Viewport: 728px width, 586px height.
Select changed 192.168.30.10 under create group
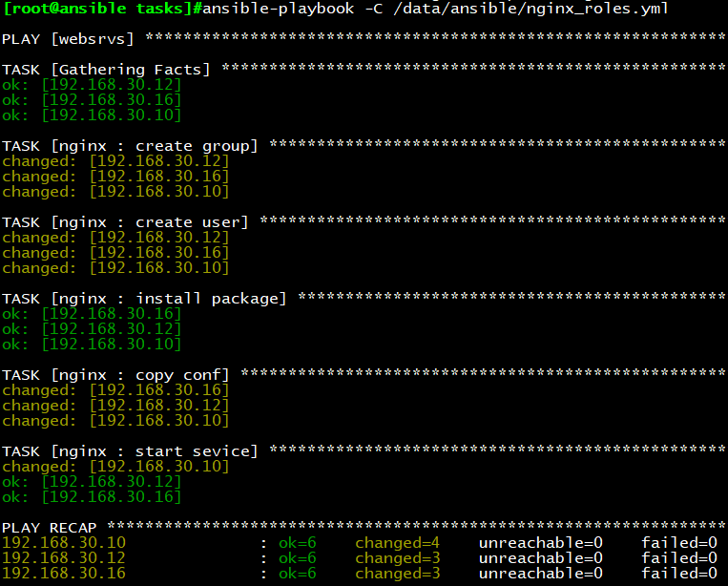coord(115,192)
